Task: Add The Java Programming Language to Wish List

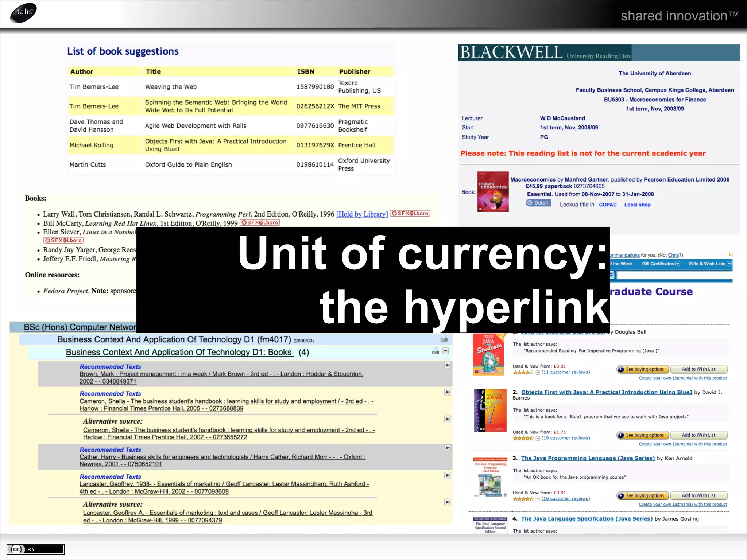Action: click(x=699, y=496)
